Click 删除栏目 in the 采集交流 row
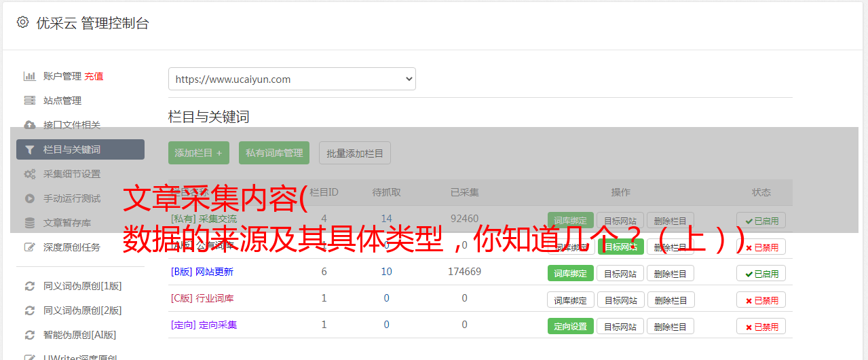 click(671, 220)
